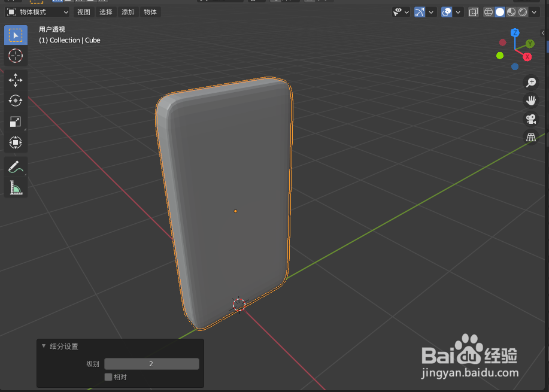Screen dimensions: 549x392
Task: Activate the Transform tool
Action: point(16,142)
